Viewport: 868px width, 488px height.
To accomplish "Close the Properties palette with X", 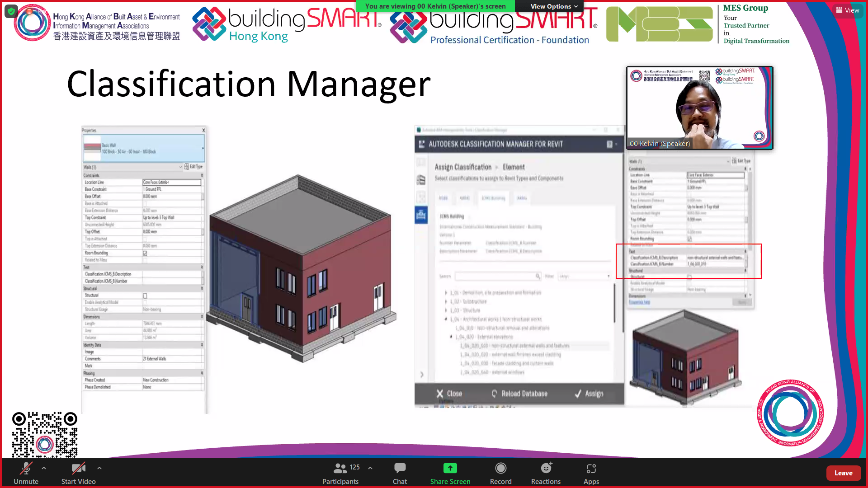I will click(203, 130).
